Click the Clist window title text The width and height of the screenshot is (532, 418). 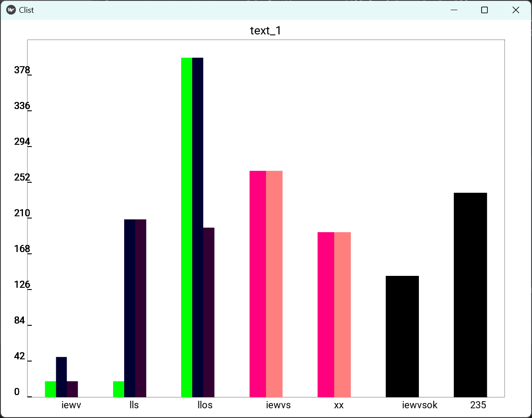(27, 10)
